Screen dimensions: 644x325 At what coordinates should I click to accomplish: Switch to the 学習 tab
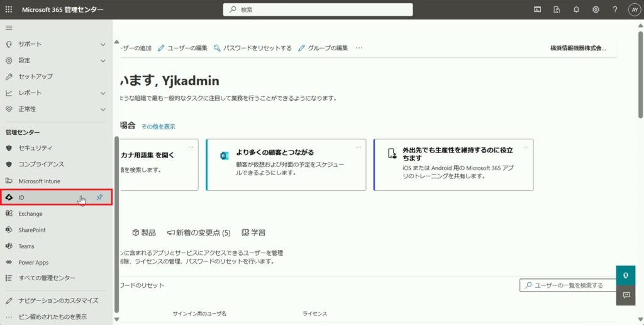click(x=254, y=233)
